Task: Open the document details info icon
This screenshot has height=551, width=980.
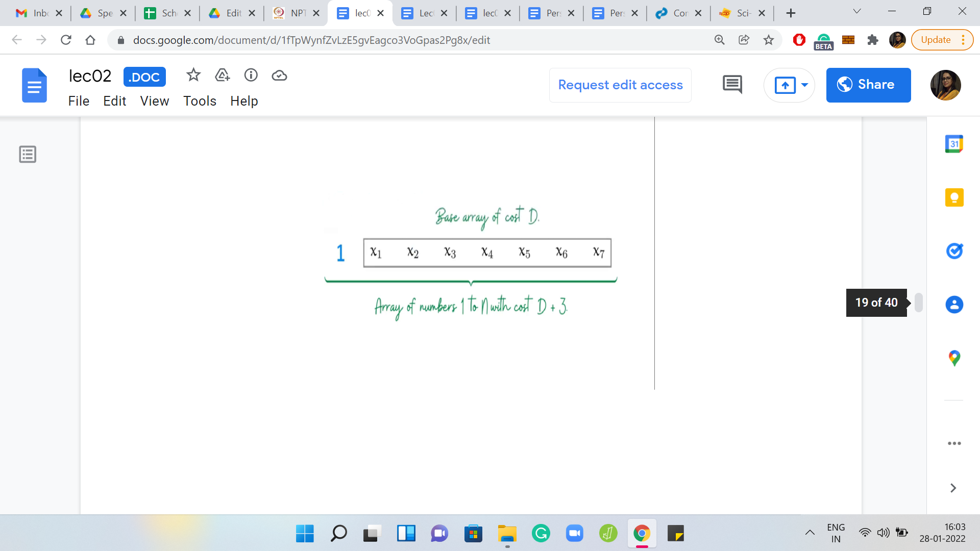Action: click(x=251, y=76)
